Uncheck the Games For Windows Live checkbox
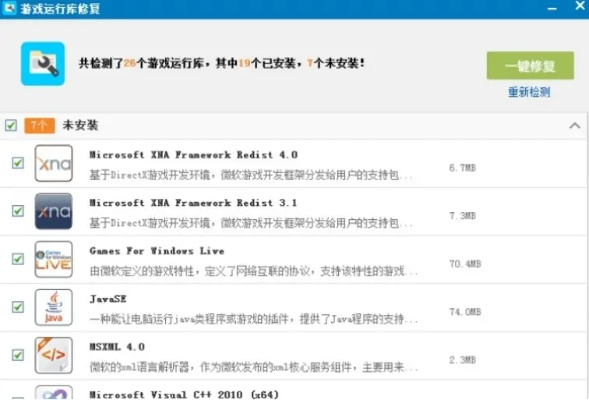Screen dimensions: 589x400 [x=18, y=259]
